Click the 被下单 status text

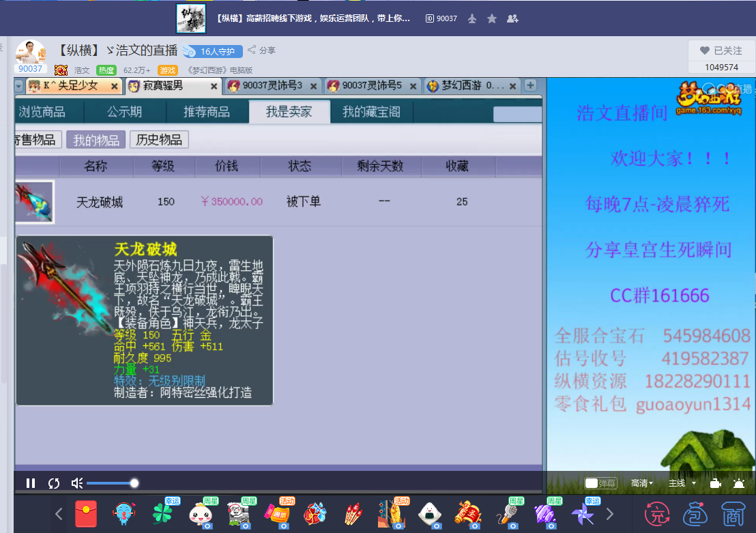click(x=304, y=201)
